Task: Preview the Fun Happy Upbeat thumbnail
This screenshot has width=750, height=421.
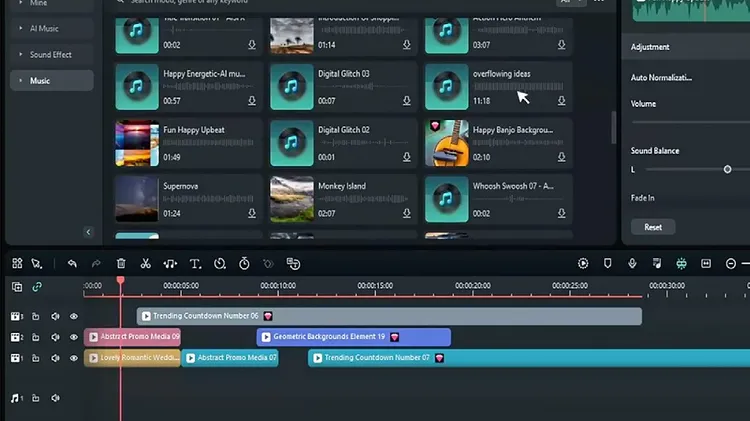Action: coord(137,144)
